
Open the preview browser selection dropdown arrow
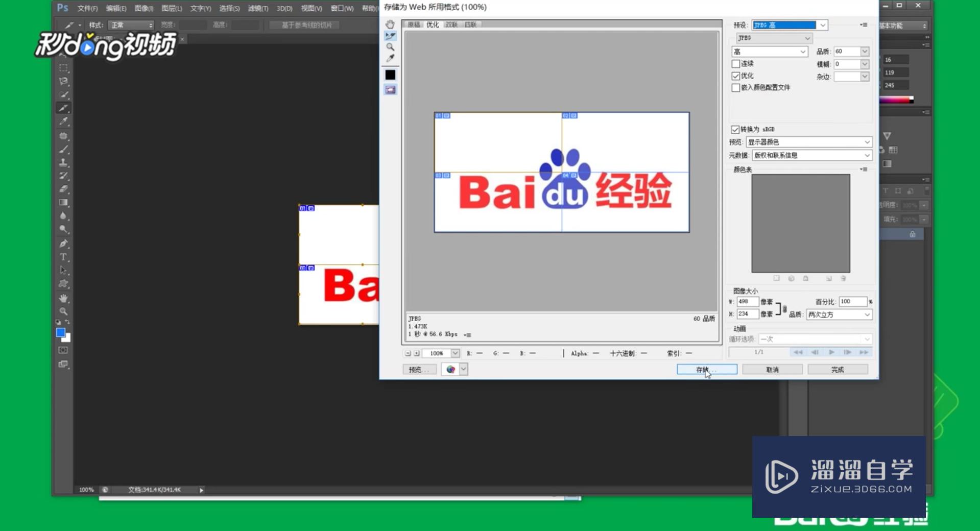[x=463, y=370]
